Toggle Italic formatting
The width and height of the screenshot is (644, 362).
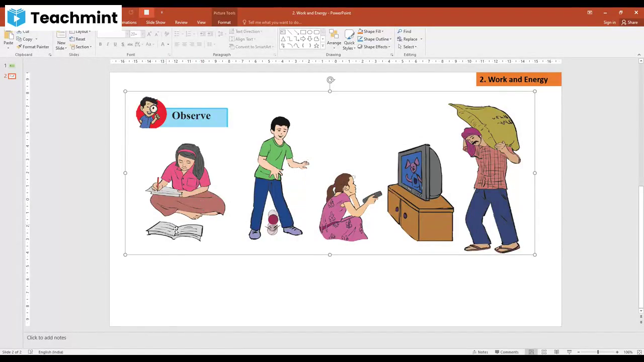[x=108, y=44]
